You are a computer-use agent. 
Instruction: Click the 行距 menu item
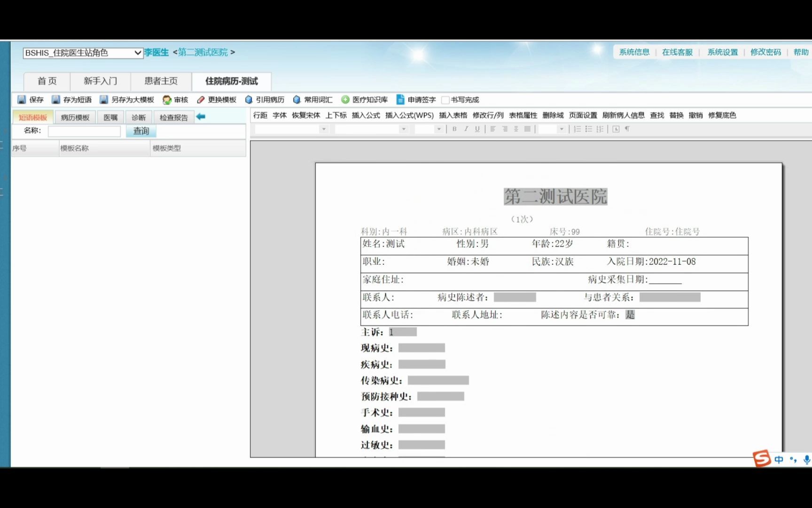(260, 115)
